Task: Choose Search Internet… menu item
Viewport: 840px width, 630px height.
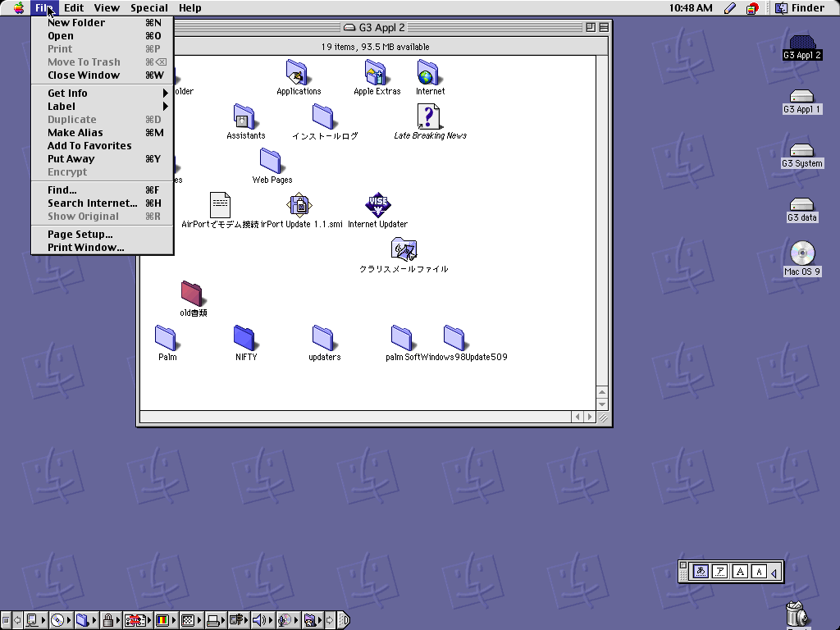Action: (103, 203)
